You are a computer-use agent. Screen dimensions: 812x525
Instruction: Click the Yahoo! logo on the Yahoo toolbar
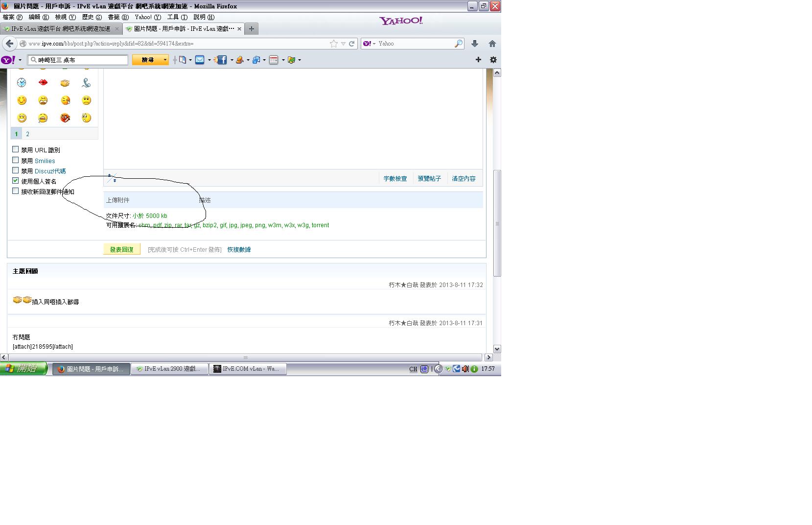(8, 60)
